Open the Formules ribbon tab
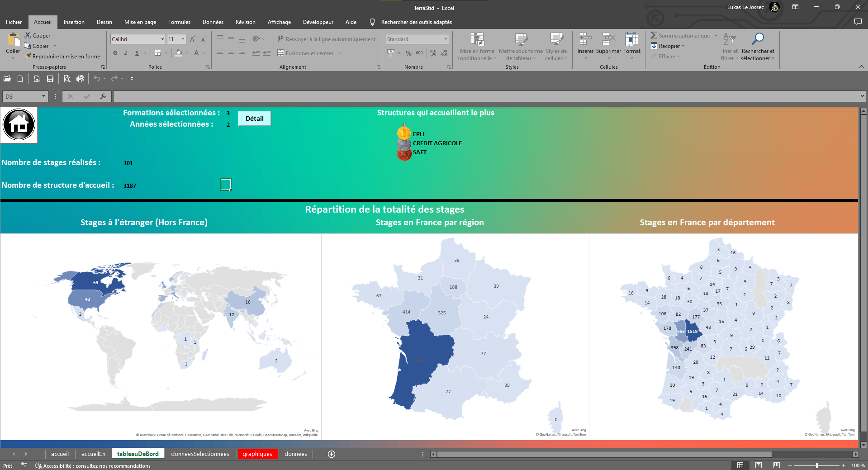The height and width of the screenshot is (470, 868). 179,22
